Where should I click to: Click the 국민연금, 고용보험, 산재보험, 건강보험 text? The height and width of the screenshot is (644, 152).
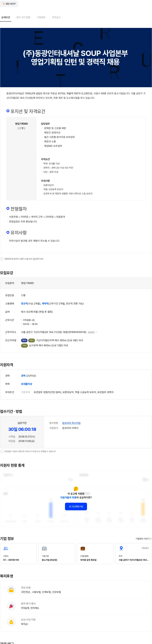click(41, 592)
